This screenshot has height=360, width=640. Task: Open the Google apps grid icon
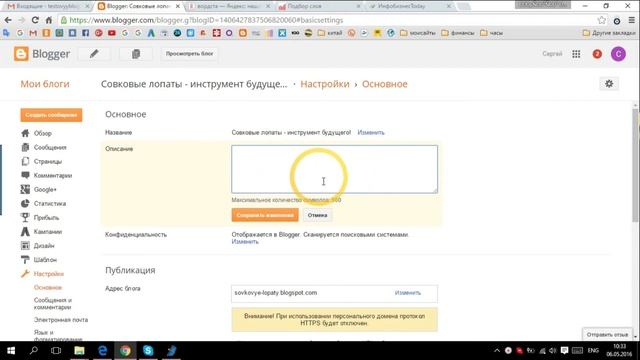coord(576,54)
